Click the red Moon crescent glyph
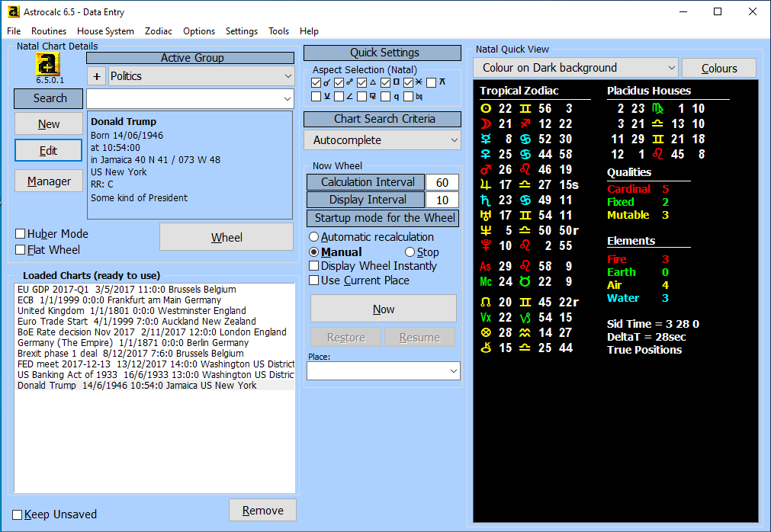Screen dimensions: 771x532 [486, 123]
